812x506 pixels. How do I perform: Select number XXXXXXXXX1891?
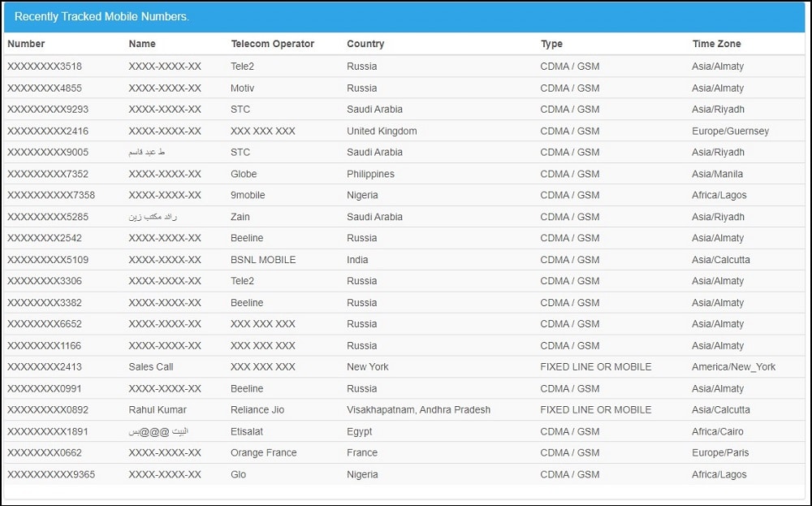(x=48, y=431)
